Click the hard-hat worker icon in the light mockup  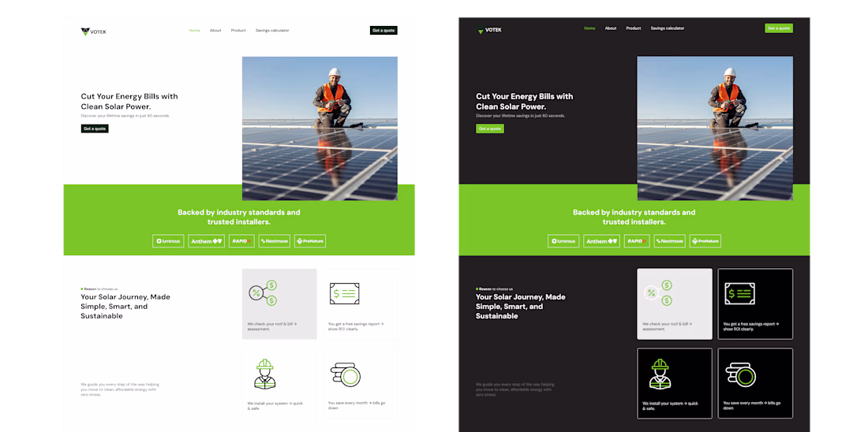(x=264, y=374)
